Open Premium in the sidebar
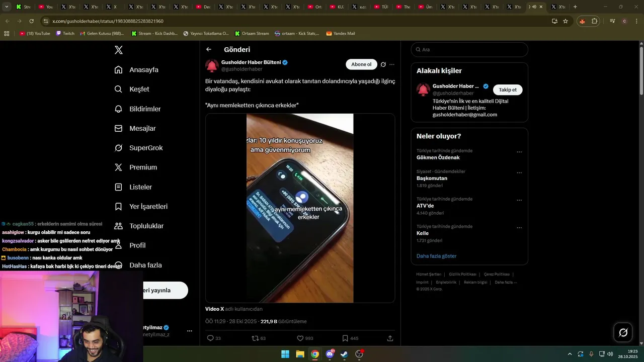The width and height of the screenshot is (644, 362). coord(135,167)
